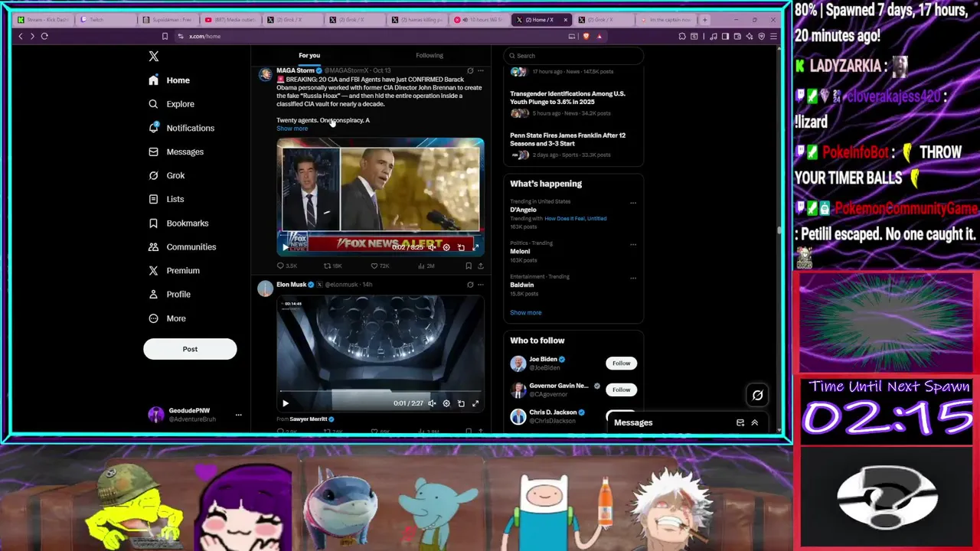Expand the Messages drawer
Screen dimensions: 980x551
[754, 422]
